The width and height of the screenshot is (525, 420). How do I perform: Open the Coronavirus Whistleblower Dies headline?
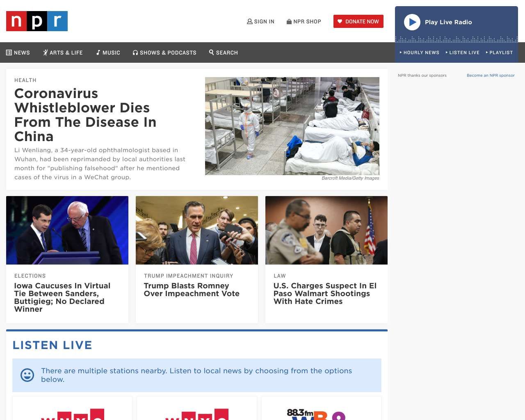85,115
